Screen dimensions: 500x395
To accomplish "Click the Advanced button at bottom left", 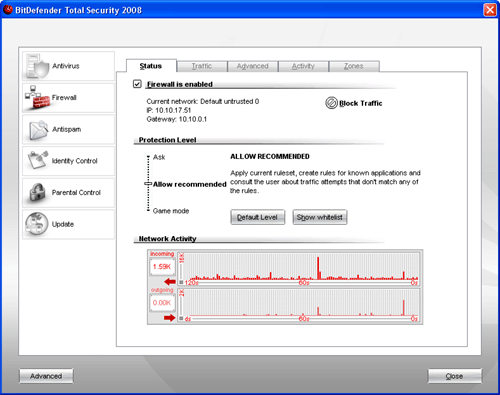I will click(46, 376).
